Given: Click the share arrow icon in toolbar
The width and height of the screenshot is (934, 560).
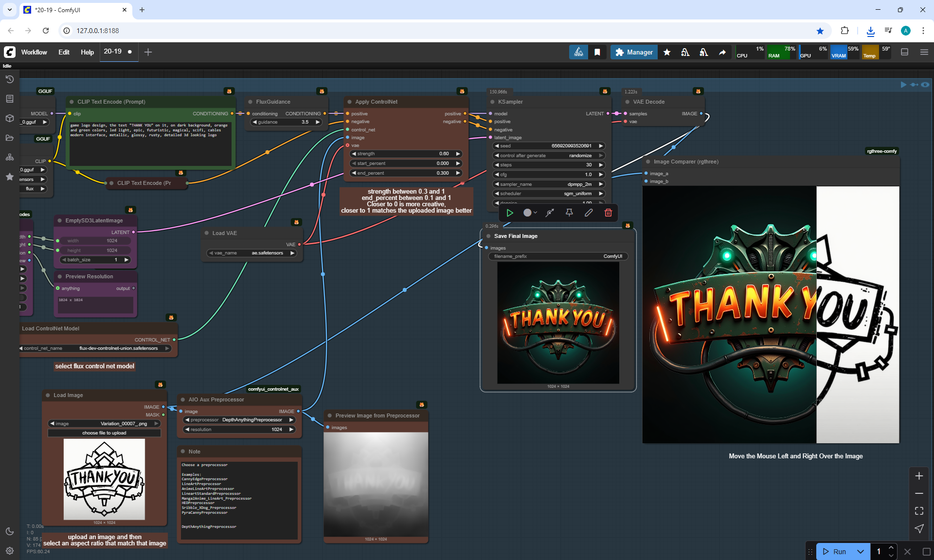Looking at the screenshot, I should pyautogui.click(x=722, y=52).
